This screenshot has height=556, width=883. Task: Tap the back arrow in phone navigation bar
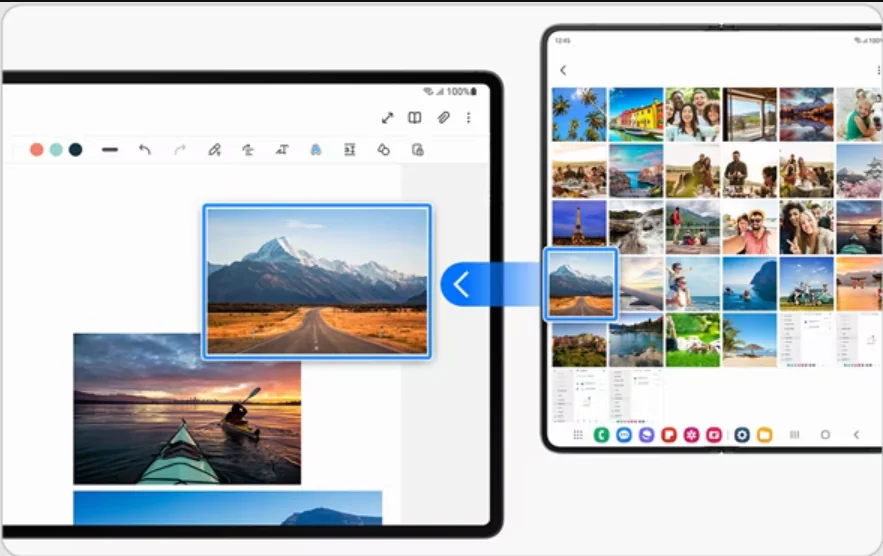pos(857,434)
